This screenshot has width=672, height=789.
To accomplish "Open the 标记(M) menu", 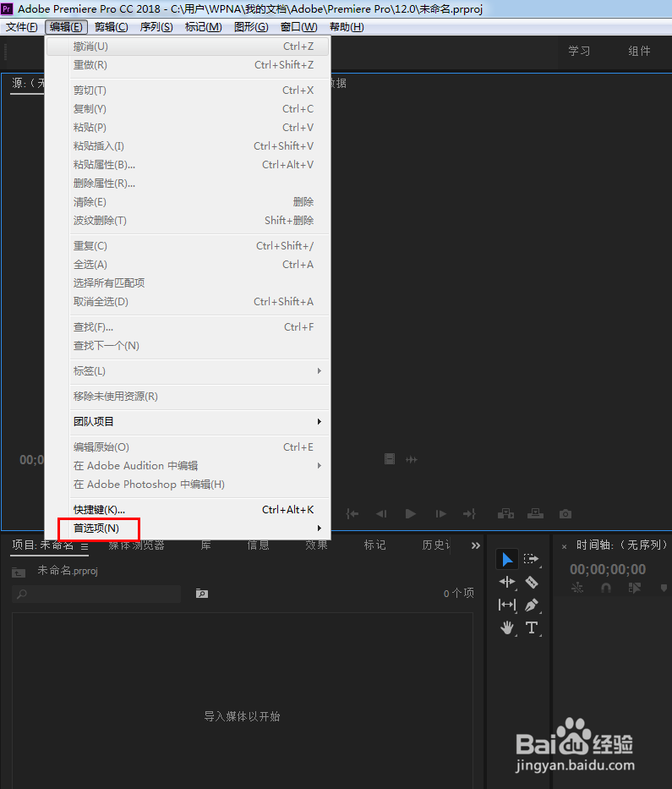I will (x=203, y=27).
